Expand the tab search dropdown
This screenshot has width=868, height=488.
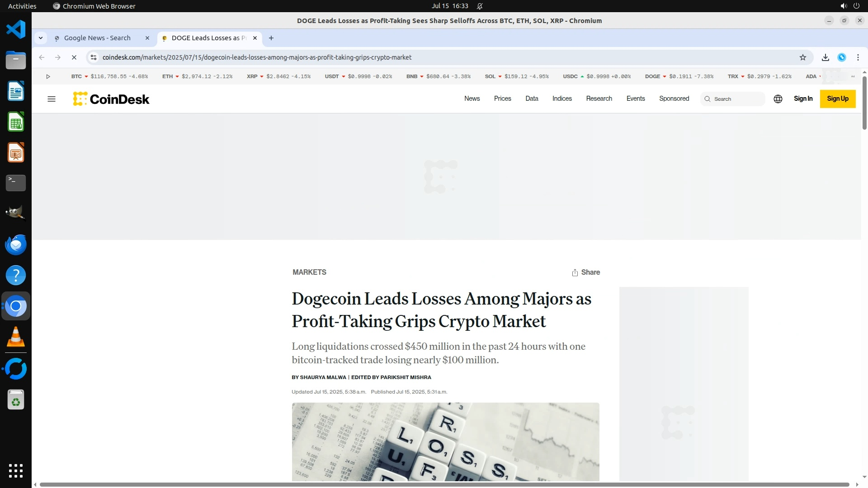point(41,38)
